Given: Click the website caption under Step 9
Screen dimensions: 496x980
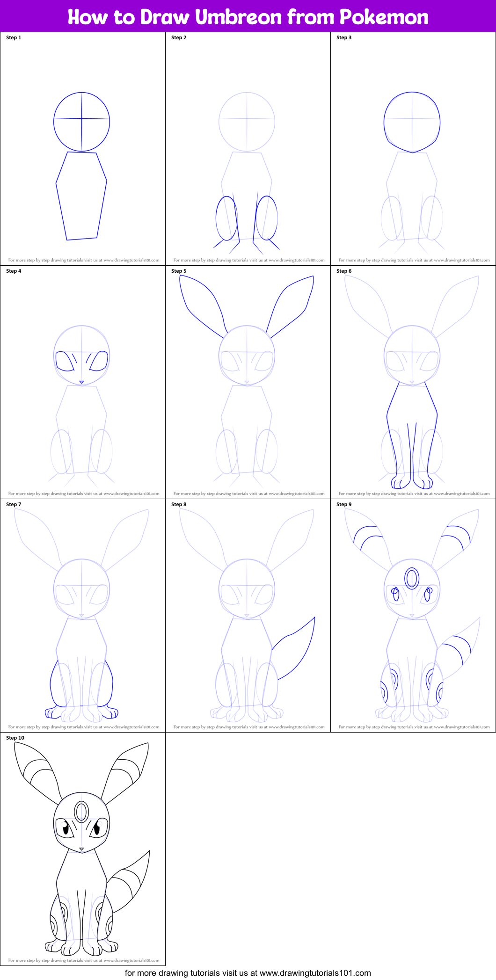Looking at the screenshot, I should (414, 727).
